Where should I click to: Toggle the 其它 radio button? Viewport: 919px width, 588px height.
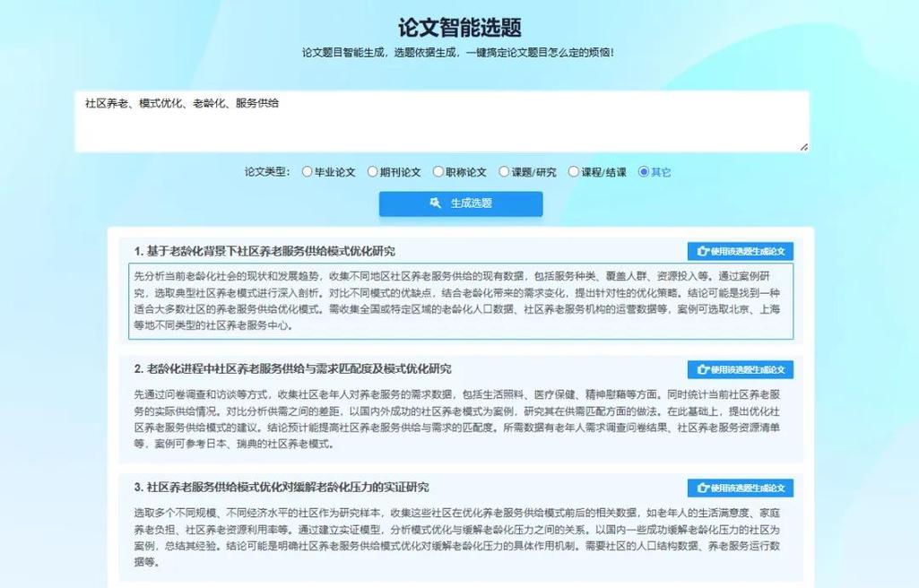pyautogui.click(x=644, y=171)
